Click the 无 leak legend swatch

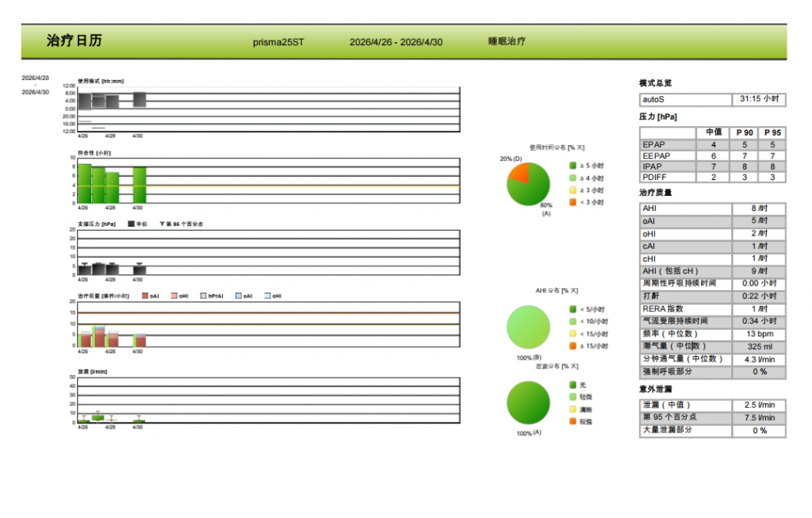click(573, 385)
